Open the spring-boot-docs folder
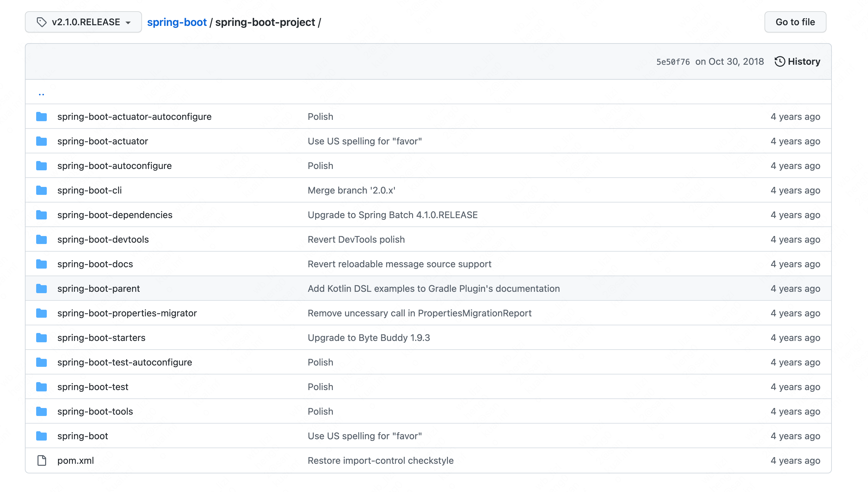Image resolution: width=868 pixels, height=492 pixels. (x=95, y=264)
